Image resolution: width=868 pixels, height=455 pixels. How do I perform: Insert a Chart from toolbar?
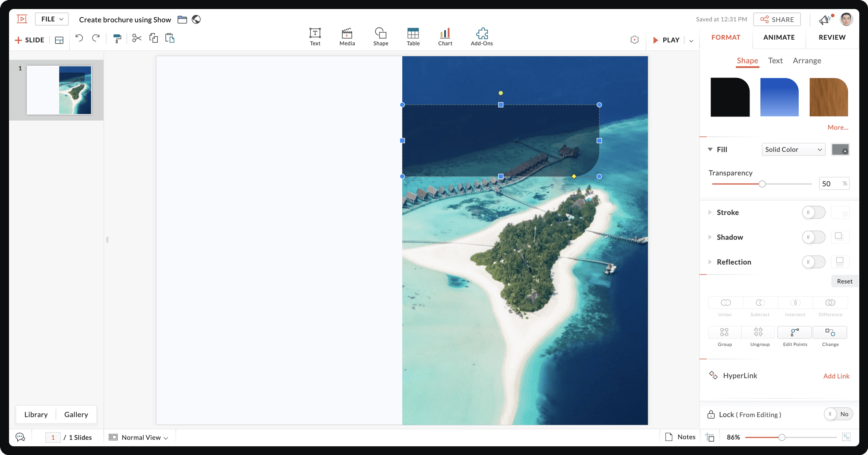coord(445,37)
